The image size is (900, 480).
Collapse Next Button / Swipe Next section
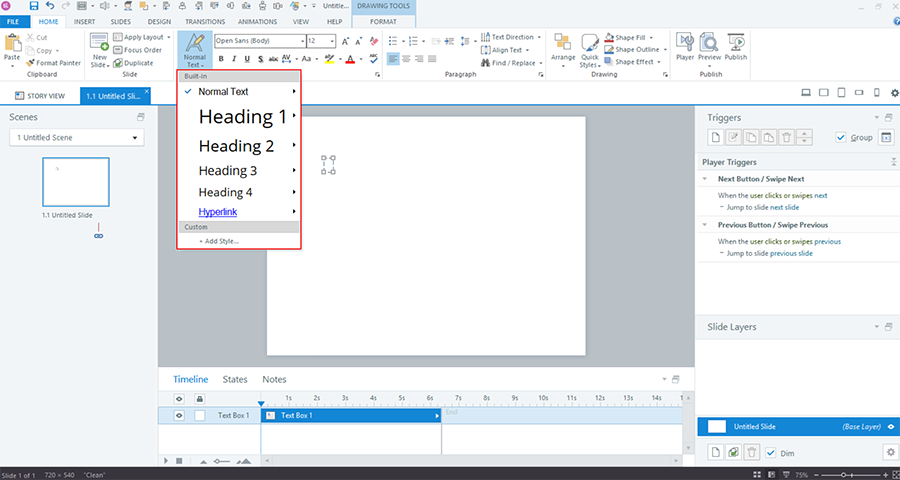pyautogui.click(x=705, y=179)
